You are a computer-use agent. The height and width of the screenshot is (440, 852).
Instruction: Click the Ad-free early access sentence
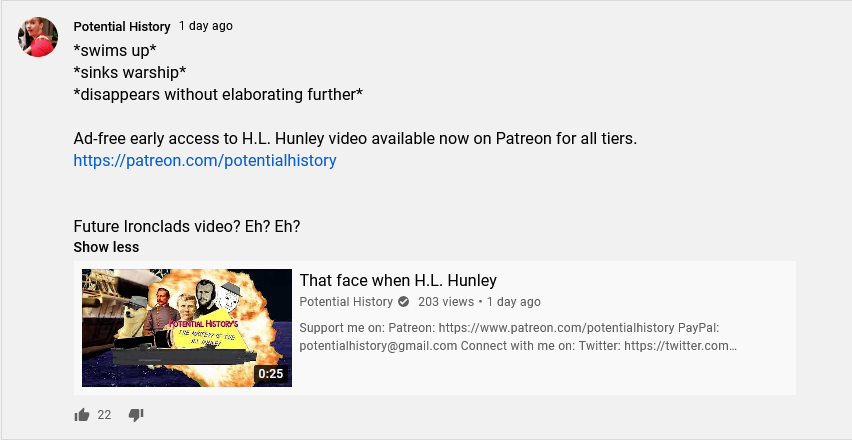(355, 139)
